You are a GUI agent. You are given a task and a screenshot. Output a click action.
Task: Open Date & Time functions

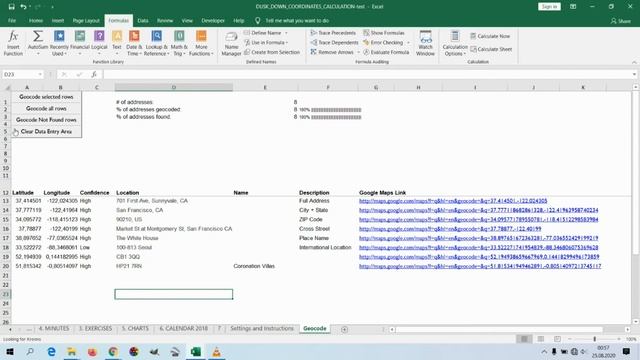point(134,43)
